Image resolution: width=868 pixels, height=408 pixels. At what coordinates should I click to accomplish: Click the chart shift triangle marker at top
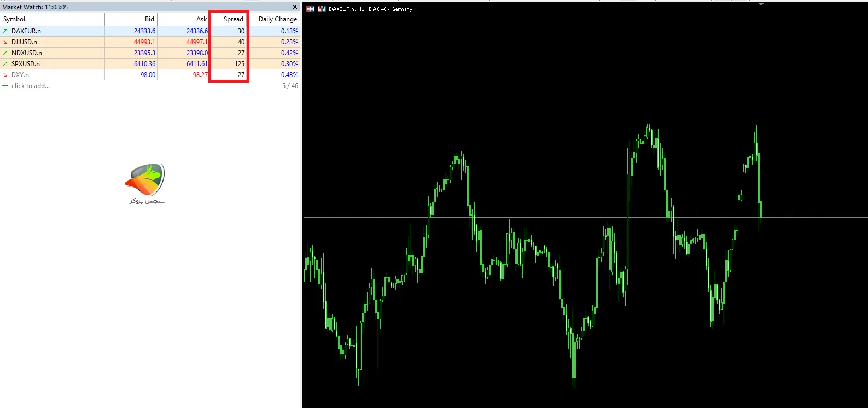pos(760,4)
